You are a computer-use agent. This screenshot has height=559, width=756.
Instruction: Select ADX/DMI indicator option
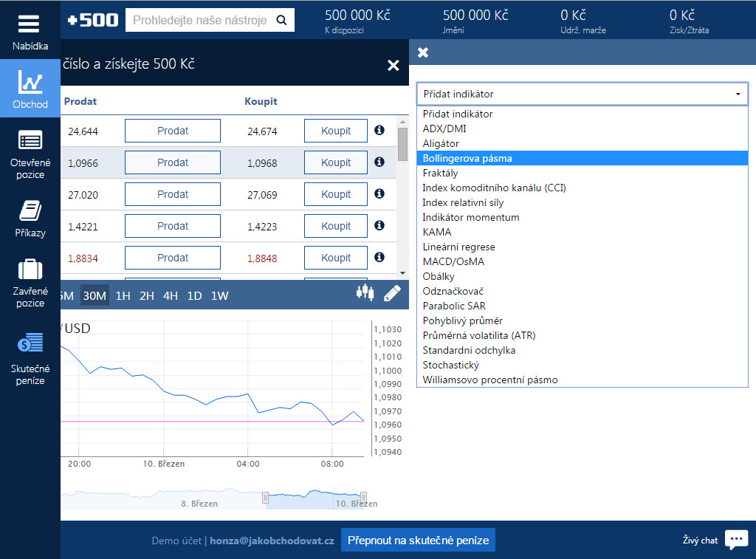point(582,128)
